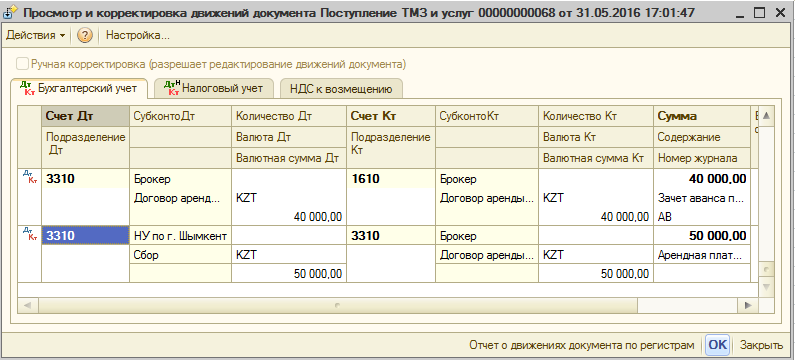Open the Действия dropdown menu
Viewport: 795px width, 360px height.
tap(35, 35)
